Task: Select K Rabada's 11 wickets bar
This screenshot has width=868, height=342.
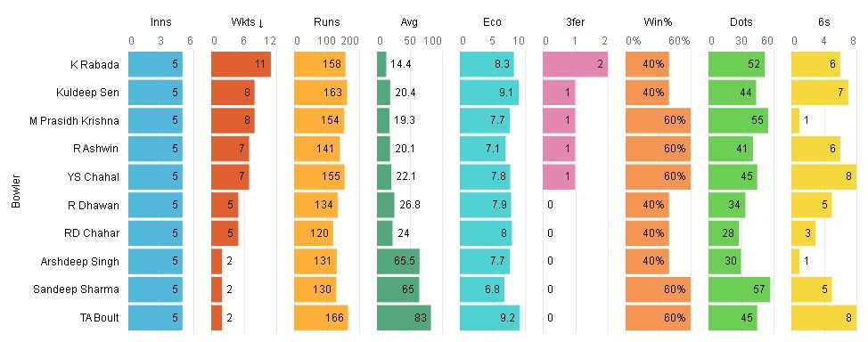Action: [241, 64]
